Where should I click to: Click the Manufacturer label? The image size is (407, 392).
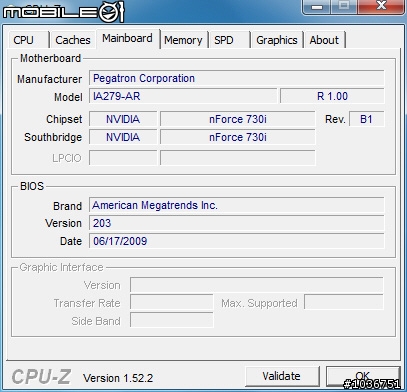49,79
